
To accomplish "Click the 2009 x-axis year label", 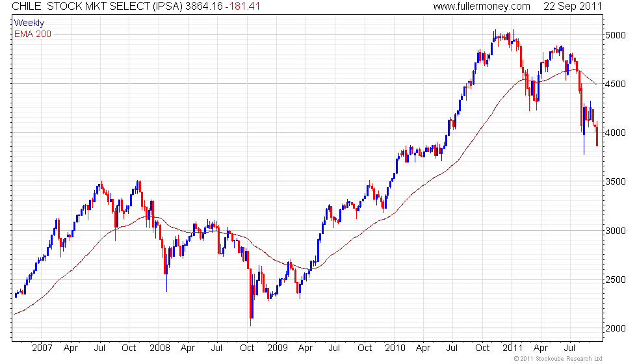I will click(x=278, y=348).
